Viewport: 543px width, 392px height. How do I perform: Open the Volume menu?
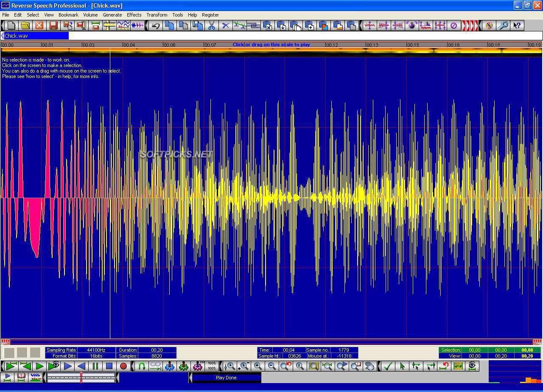coord(90,15)
